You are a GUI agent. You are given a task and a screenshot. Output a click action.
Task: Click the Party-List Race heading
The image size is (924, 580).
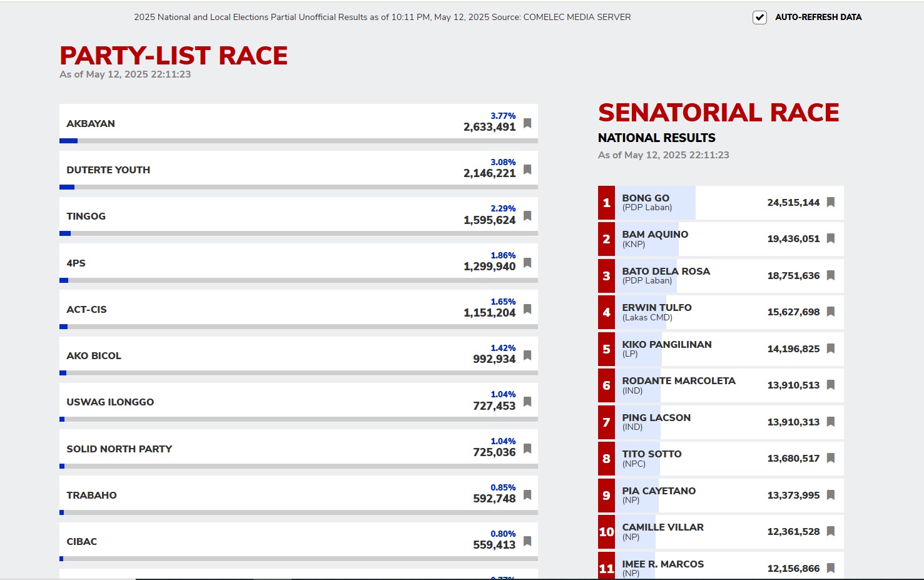tap(173, 56)
